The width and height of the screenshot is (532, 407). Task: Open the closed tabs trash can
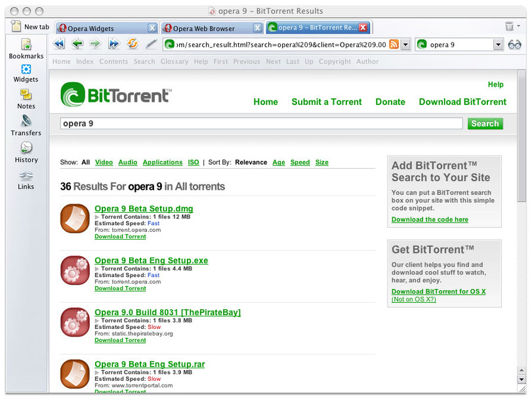point(510,26)
